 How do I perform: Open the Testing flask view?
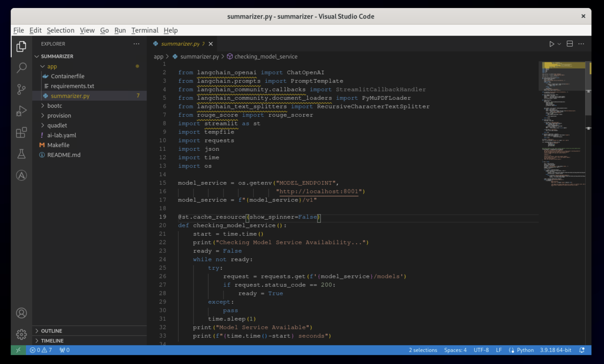21,154
